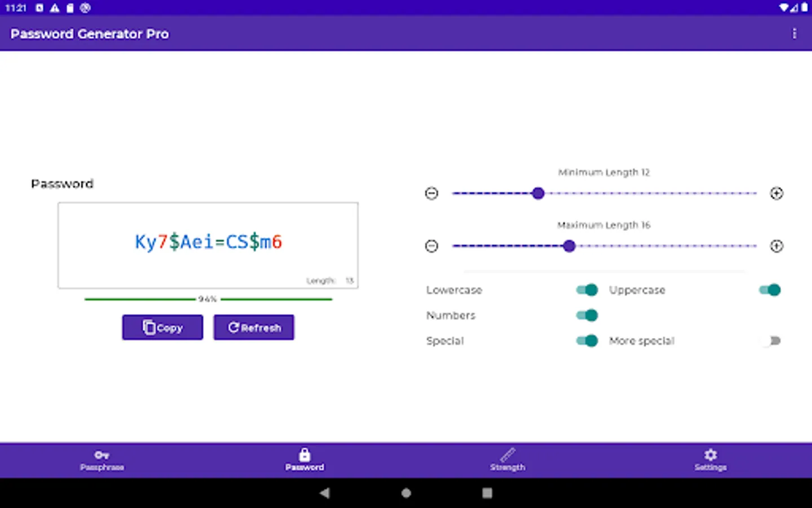Select the Password tab
The image size is (812, 508).
coord(304,460)
